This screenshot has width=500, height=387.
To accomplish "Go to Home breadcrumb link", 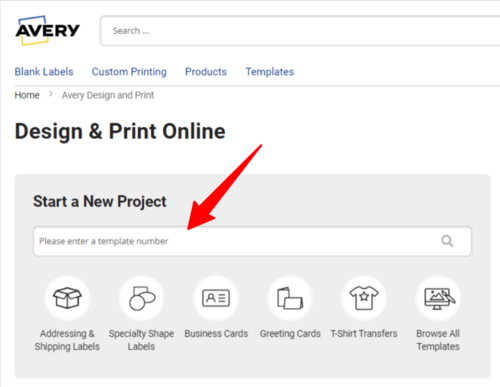I will [x=27, y=95].
